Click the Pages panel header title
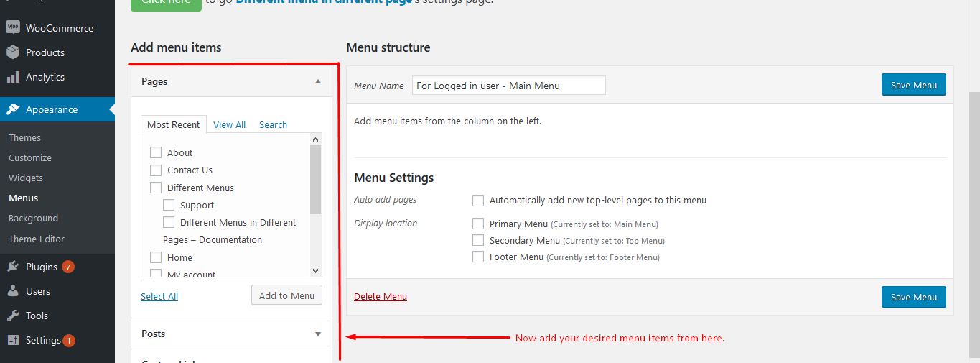The height and width of the screenshot is (363, 980). pos(154,81)
